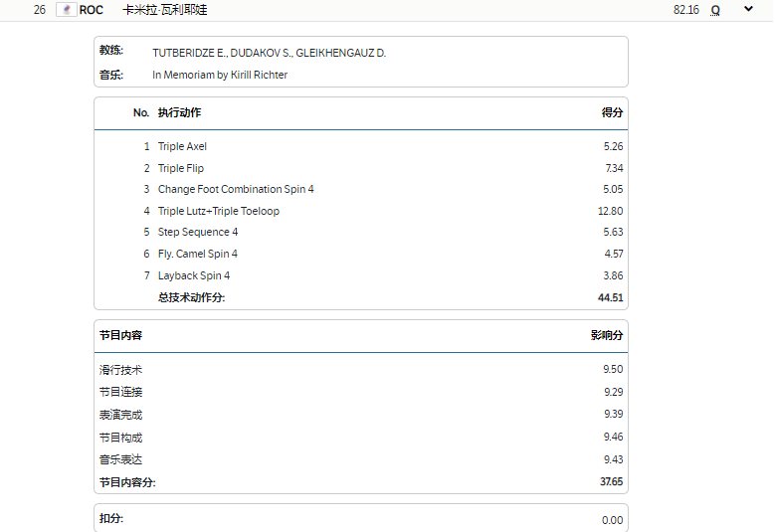Screen dimensions: 775x532
Task: Click the ROC country code
Action: 91,10
